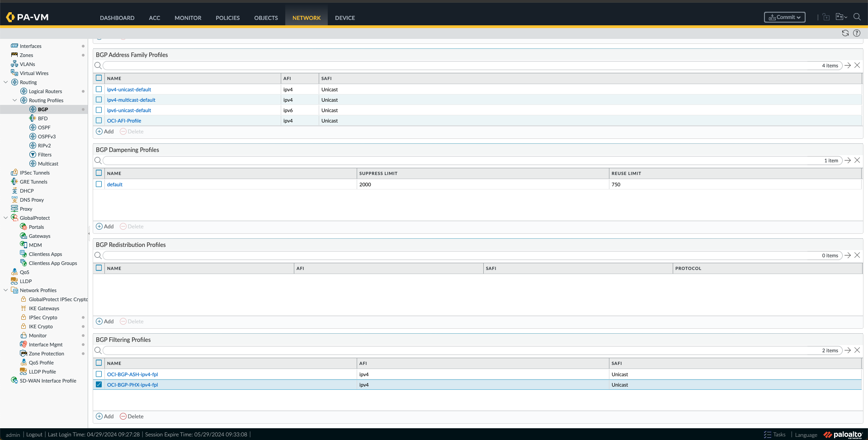Switch to the DEVICE tab
The width and height of the screenshot is (868, 440).
pyautogui.click(x=345, y=18)
